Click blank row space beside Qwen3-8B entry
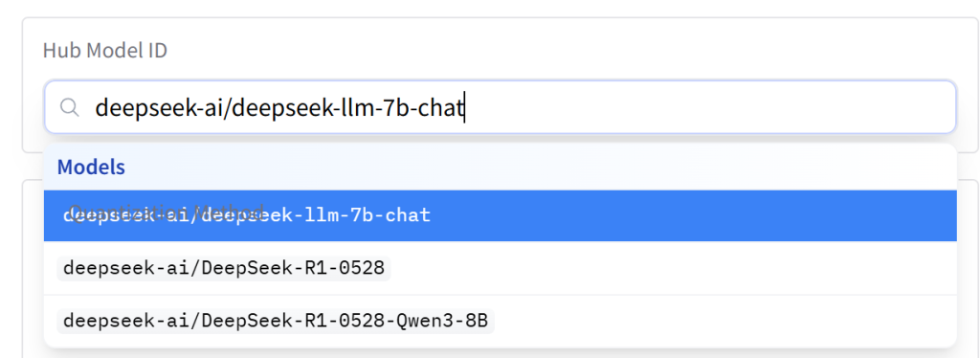This screenshot has height=358, width=980. pos(725,321)
